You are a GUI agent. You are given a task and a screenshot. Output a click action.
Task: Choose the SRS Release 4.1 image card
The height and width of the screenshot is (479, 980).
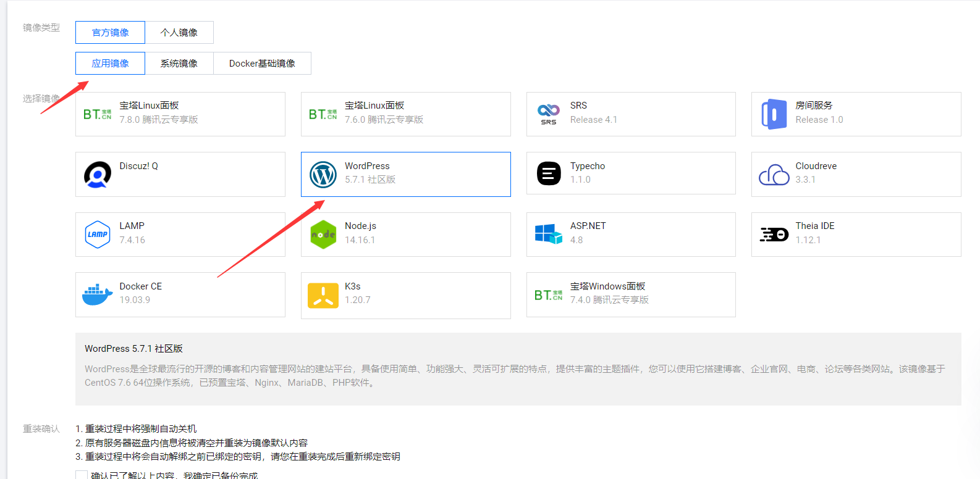coord(631,114)
